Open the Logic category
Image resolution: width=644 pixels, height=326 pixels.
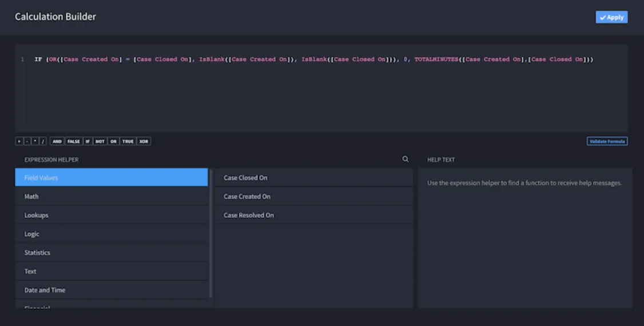pos(112,233)
